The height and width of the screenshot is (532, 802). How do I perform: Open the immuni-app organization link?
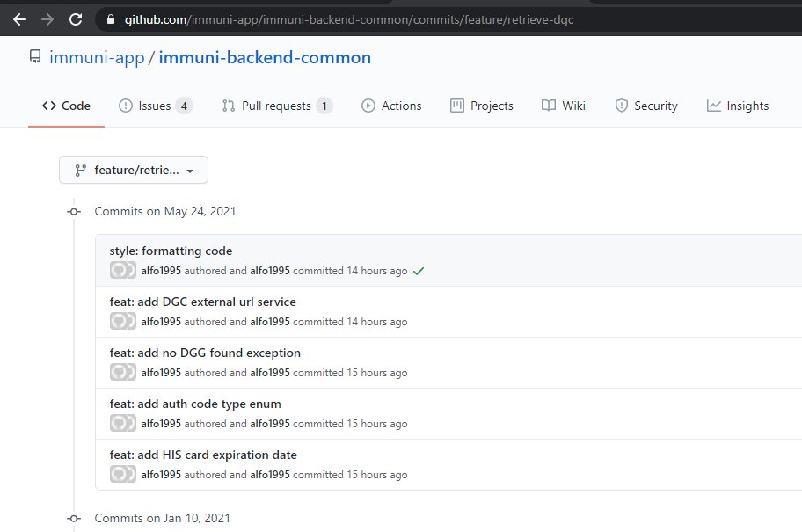(97, 57)
